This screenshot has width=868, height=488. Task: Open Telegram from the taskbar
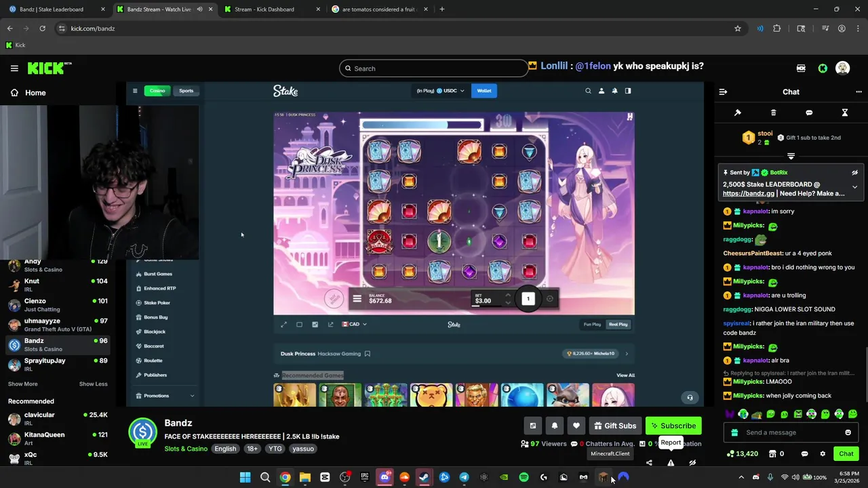point(464,477)
